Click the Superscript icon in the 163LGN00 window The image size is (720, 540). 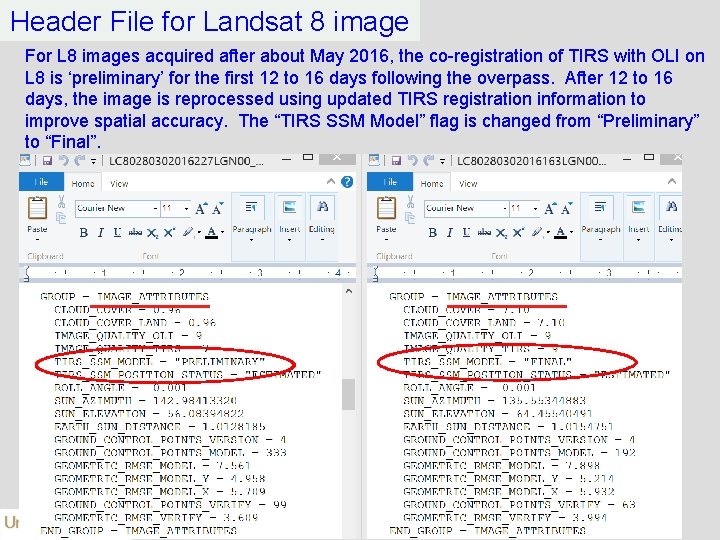tap(518, 232)
